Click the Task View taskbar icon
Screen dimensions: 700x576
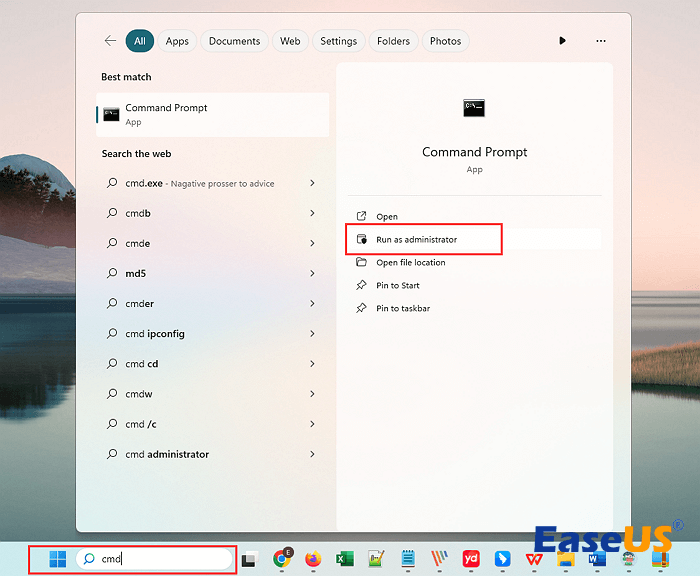(249, 559)
